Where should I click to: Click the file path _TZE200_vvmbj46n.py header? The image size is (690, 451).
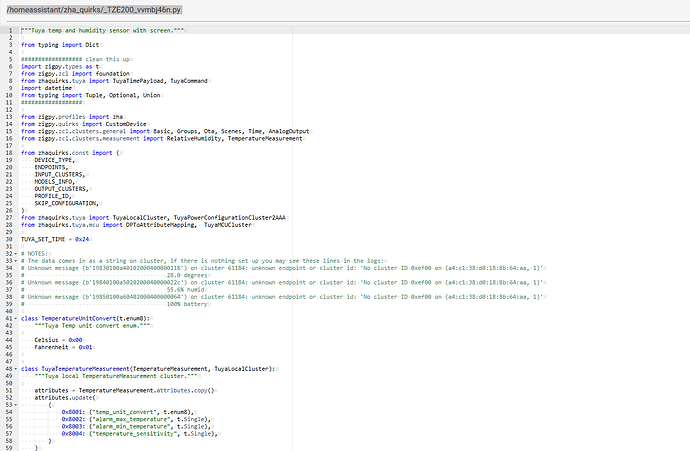(x=94, y=10)
